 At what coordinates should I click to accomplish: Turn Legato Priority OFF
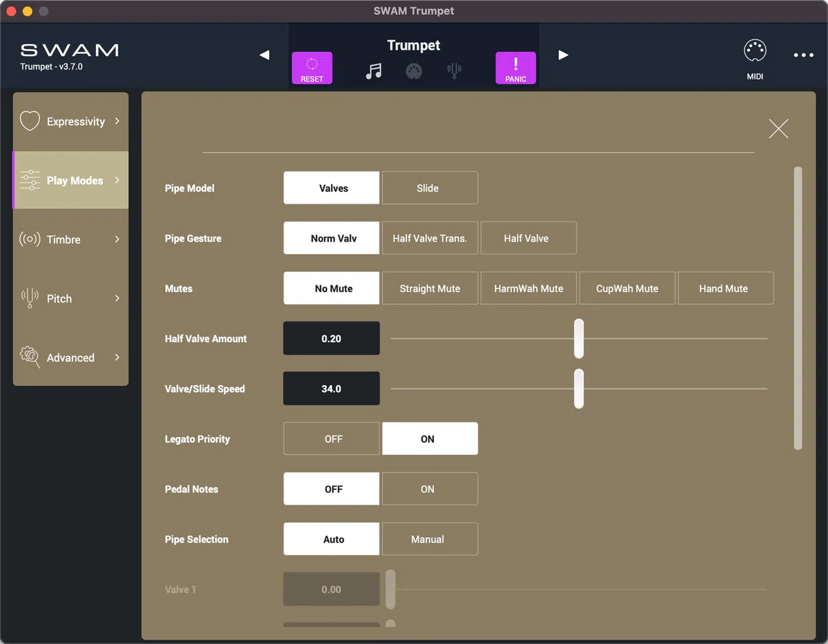pyautogui.click(x=331, y=438)
